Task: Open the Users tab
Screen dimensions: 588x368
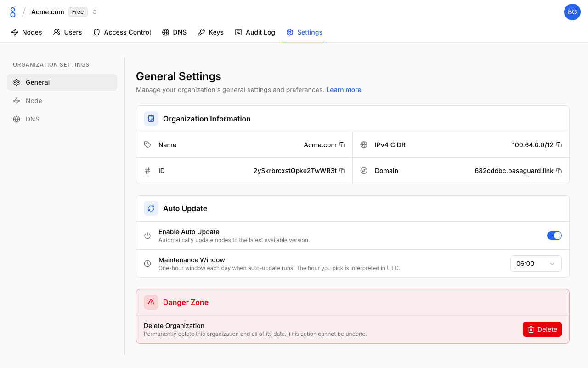Action: (68, 32)
